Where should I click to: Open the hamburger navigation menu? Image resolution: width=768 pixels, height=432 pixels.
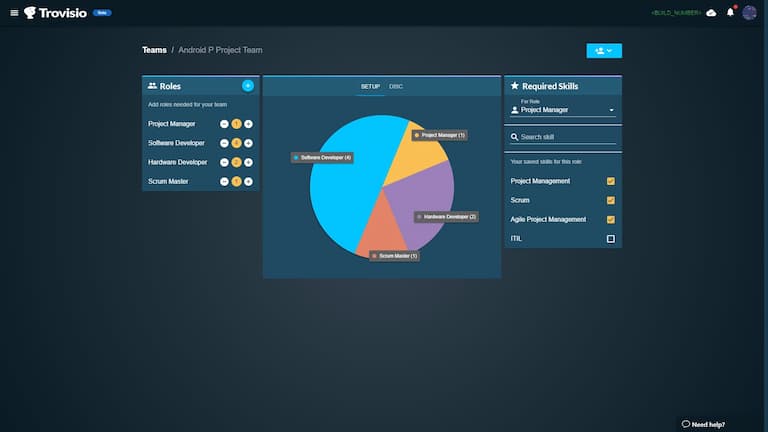click(x=14, y=13)
